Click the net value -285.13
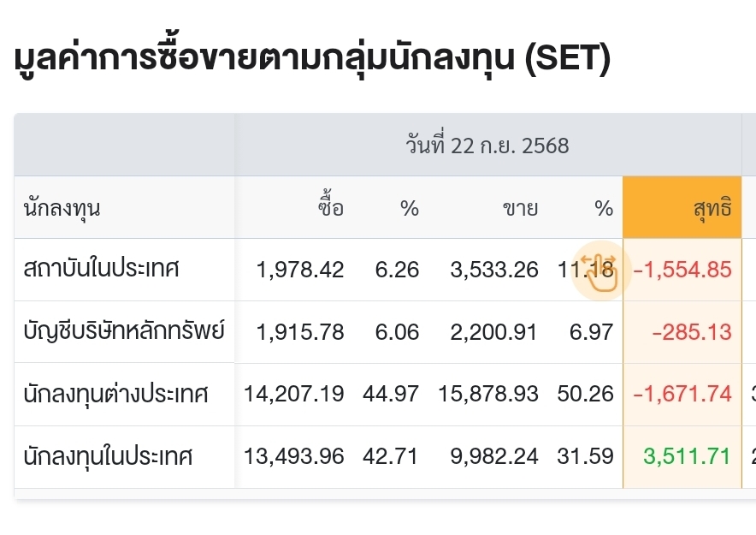Screen dimensions: 756x535 pos(692,332)
